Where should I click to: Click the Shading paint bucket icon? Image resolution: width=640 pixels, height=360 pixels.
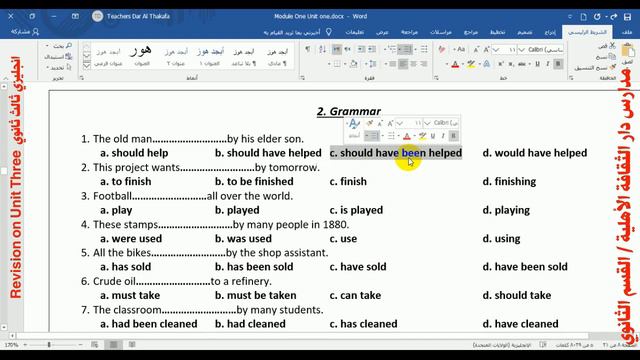pos(353,64)
